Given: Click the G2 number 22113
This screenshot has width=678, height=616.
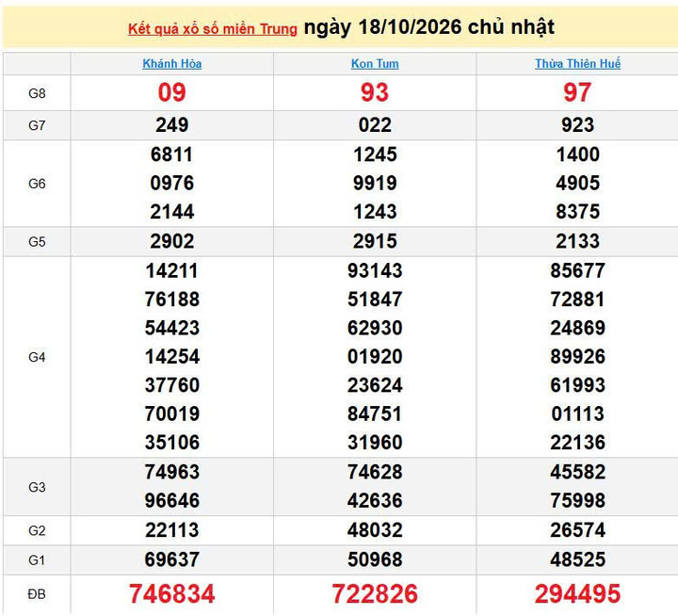Looking at the screenshot, I should click(x=172, y=530).
